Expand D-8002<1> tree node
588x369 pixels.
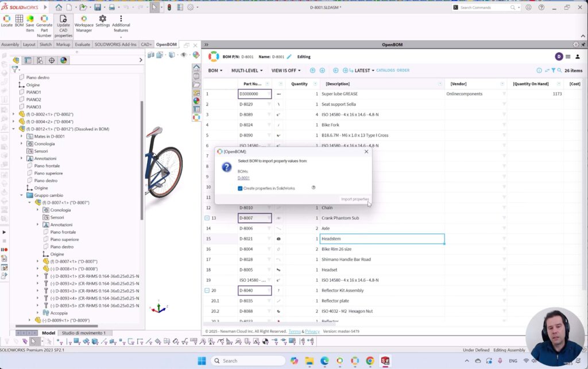point(14,114)
